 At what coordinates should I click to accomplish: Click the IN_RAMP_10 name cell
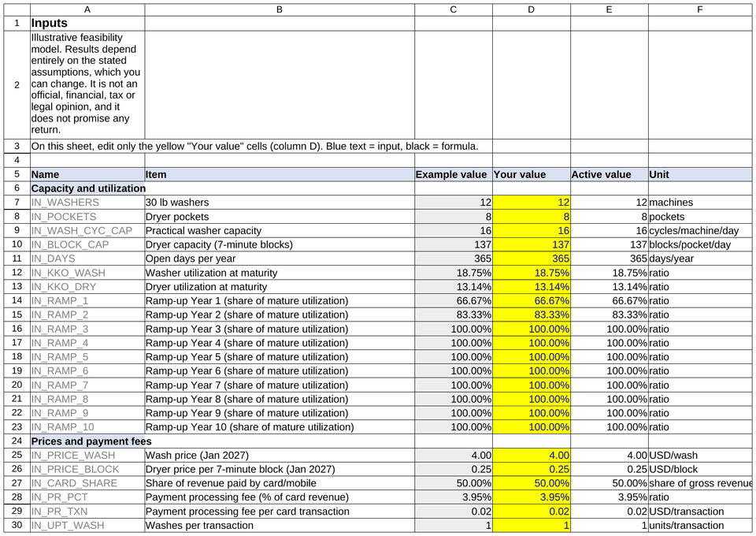click(87, 427)
